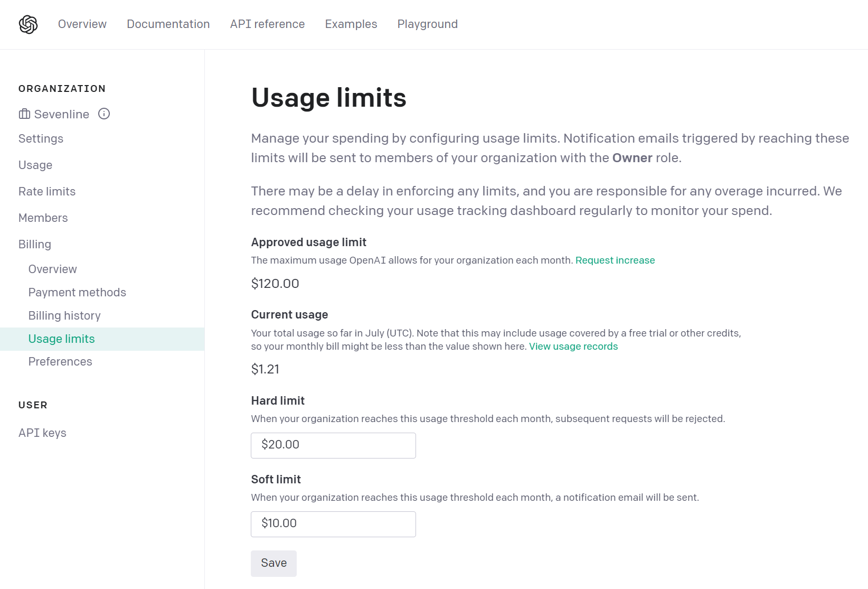
Task: Select Settings in the Organization sidebar
Action: (x=41, y=138)
